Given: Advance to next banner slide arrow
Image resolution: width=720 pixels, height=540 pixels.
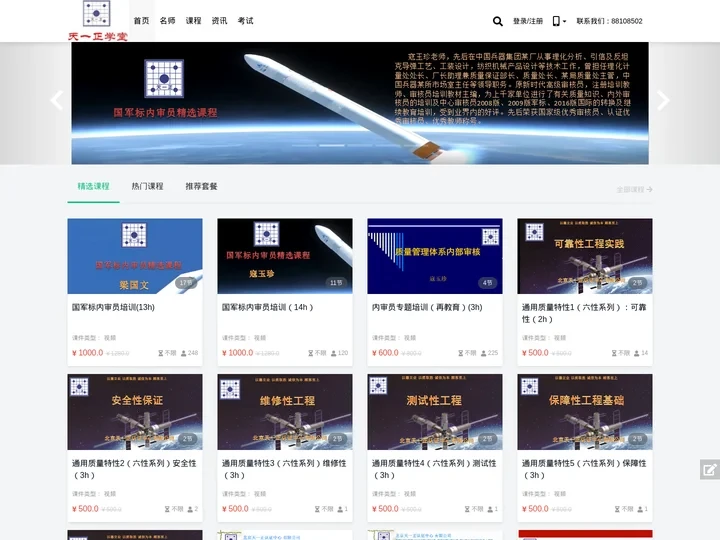Looking at the screenshot, I should tap(662, 100).
